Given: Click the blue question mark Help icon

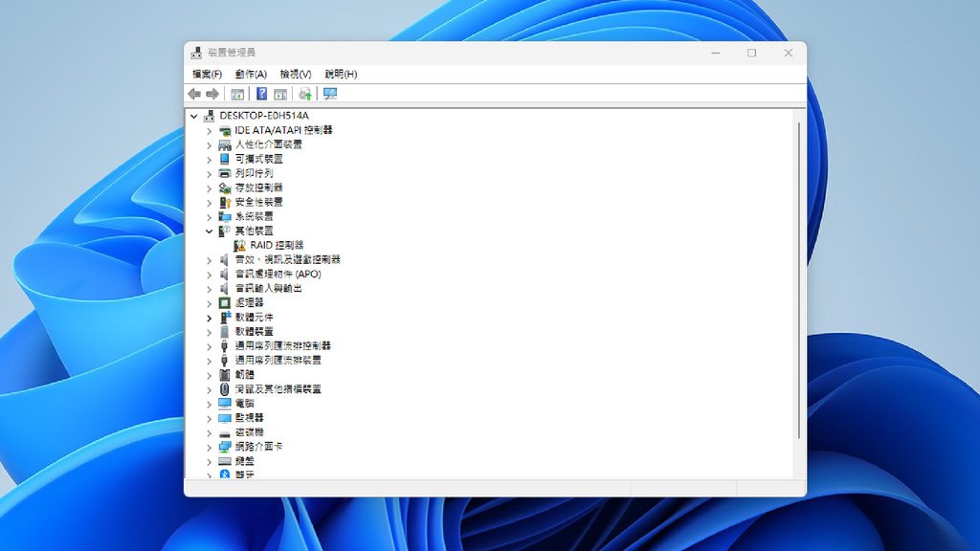Looking at the screenshot, I should coord(262,94).
